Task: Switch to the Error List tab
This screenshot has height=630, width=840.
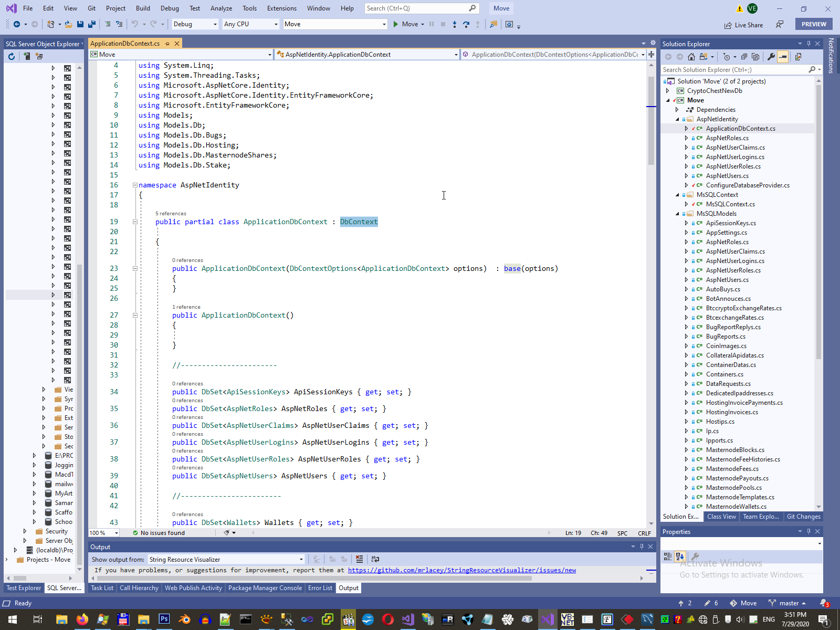Action: tap(320, 588)
